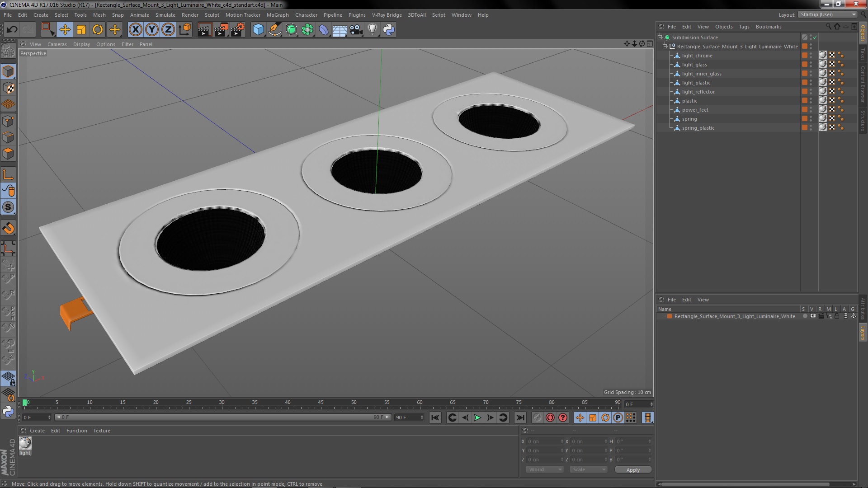Click the Floor environment icon
This screenshot has width=868, height=488.
coord(340,30)
